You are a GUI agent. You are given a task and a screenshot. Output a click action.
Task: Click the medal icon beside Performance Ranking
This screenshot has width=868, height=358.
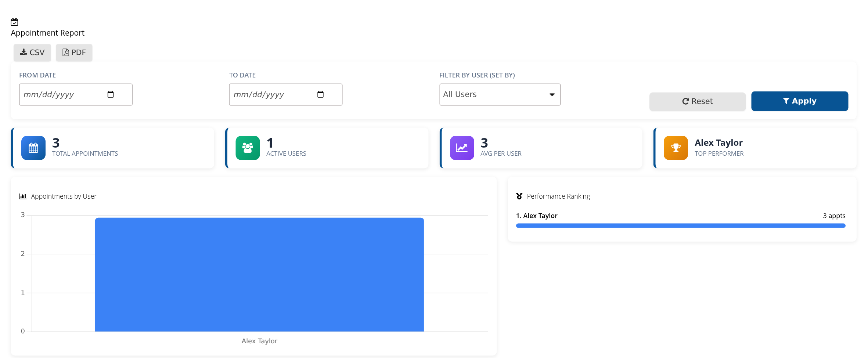[519, 196]
